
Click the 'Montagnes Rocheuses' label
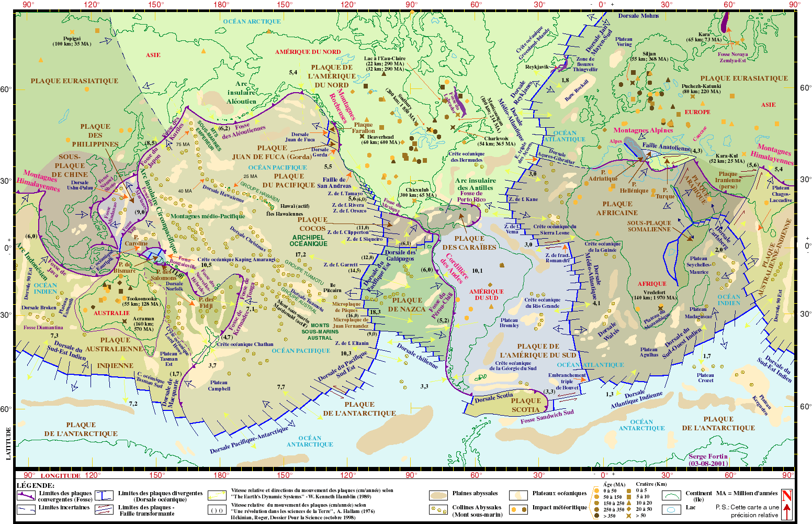coord(343,105)
